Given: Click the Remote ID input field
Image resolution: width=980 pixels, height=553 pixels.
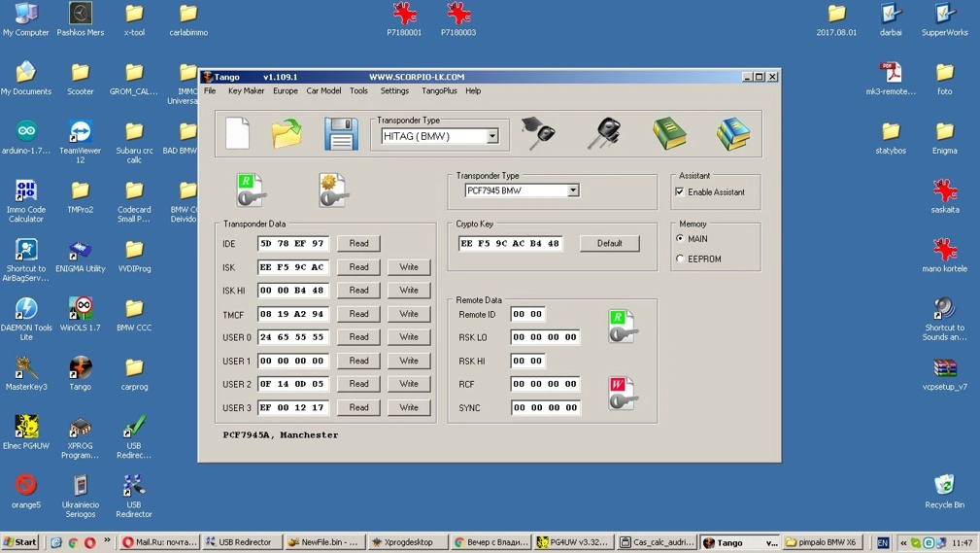Looking at the screenshot, I should pyautogui.click(x=527, y=314).
